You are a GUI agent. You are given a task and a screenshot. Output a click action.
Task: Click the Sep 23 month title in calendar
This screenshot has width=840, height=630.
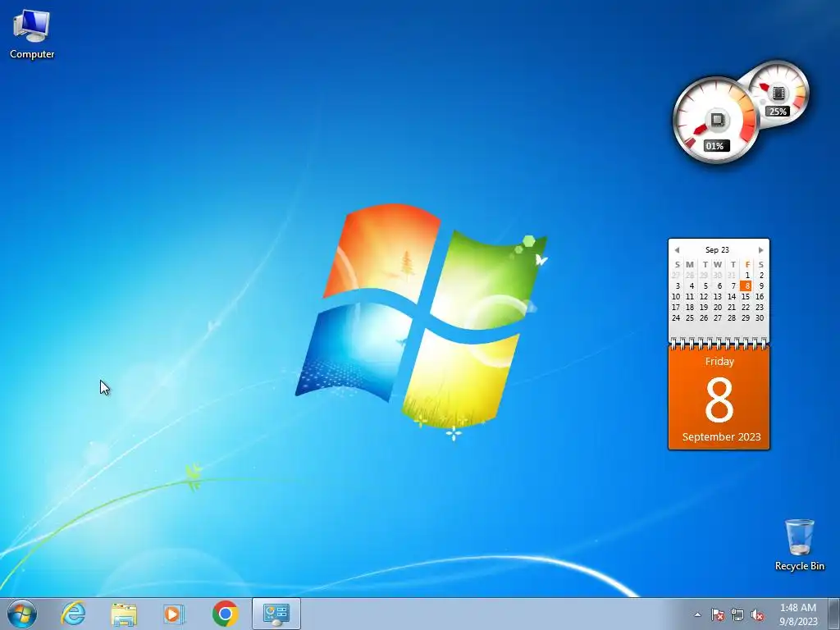[717, 249]
